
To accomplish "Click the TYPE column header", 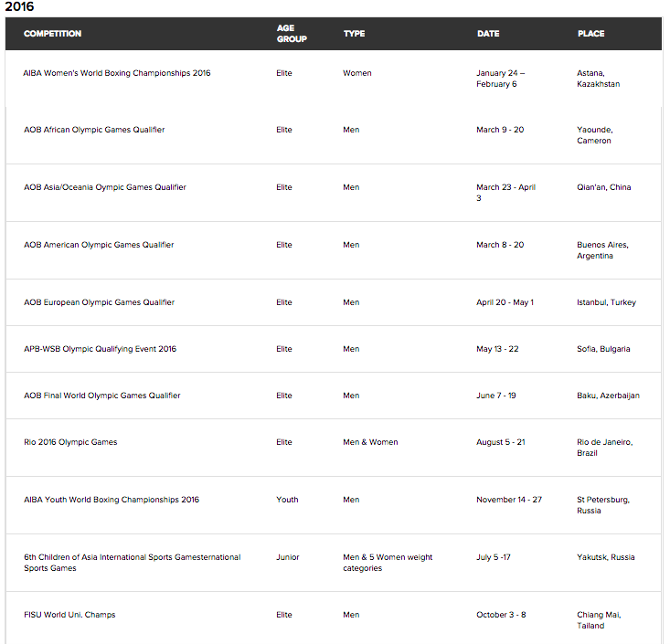I will [354, 34].
